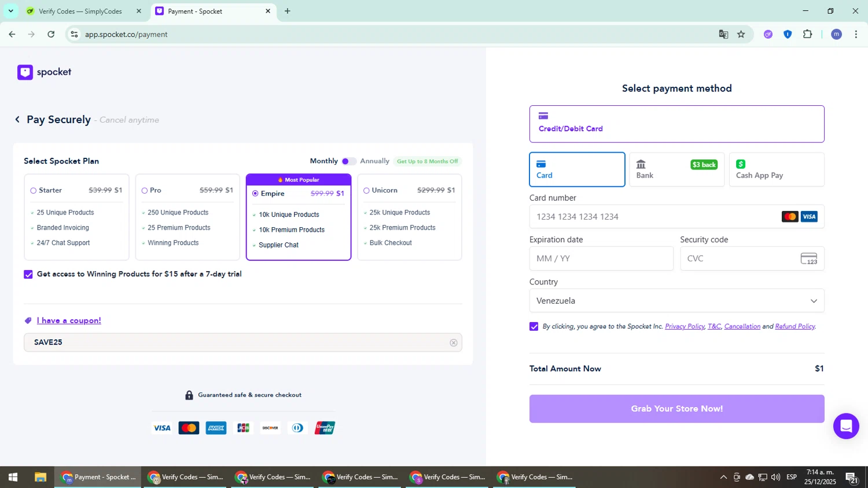
Task: Select the Bank payment tab
Action: pos(676,169)
